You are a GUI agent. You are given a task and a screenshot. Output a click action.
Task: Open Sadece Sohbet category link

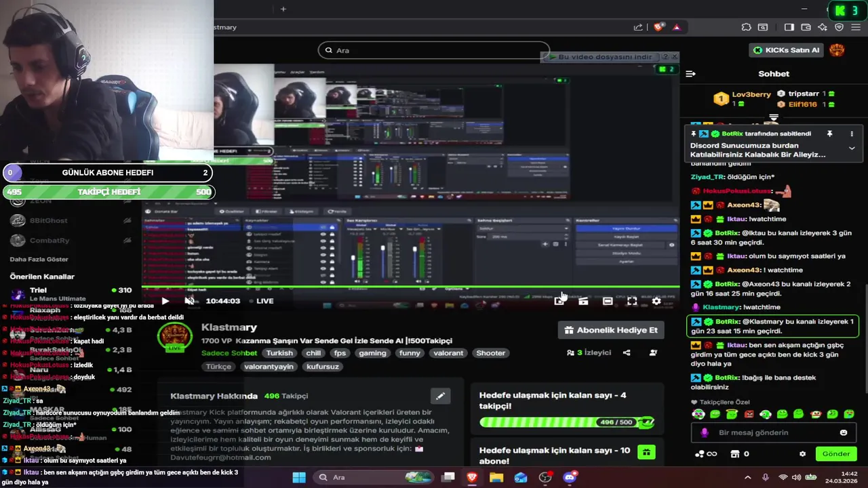(229, 353)
